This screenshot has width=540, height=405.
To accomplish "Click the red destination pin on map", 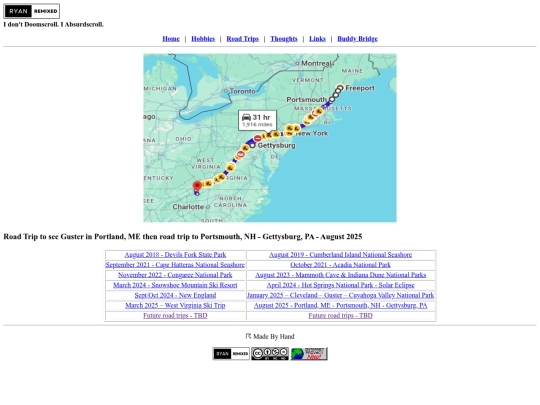I will pos(197,186).
